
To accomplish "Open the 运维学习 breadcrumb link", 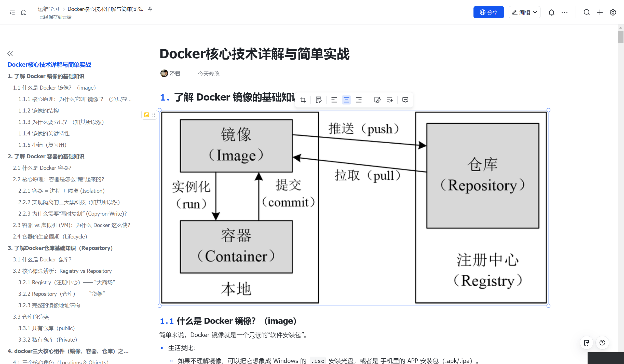I will [48, 9].
